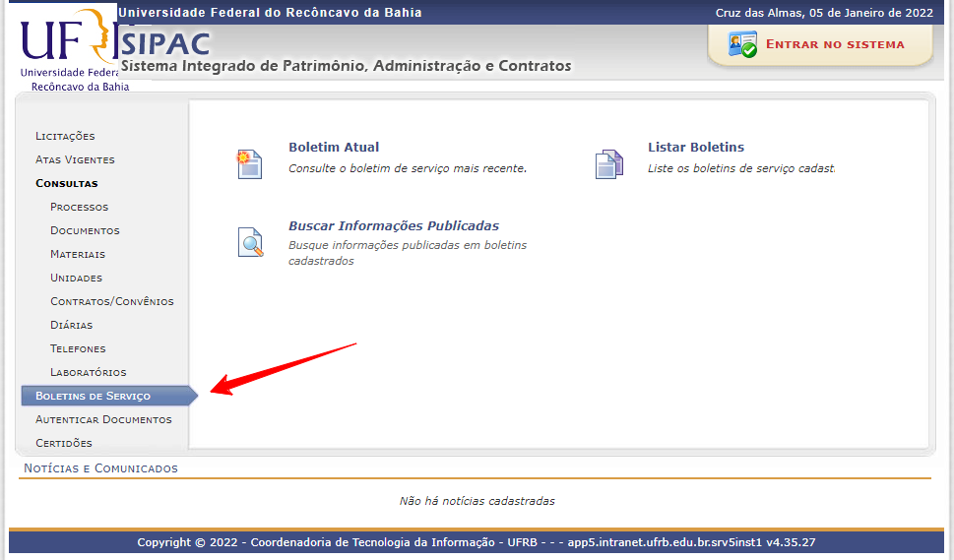This screenshot has height=560, width=954.
Task: Click the Listar Boletins documents icon
Action: pos(609,163)
